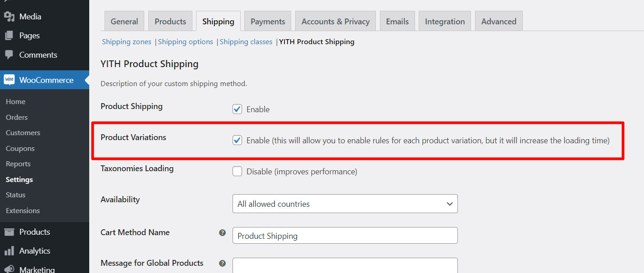Check the Taxonomies Loading Disable checkbox
The width and height of the screenshot is (644, 273).
coord(238,171)
